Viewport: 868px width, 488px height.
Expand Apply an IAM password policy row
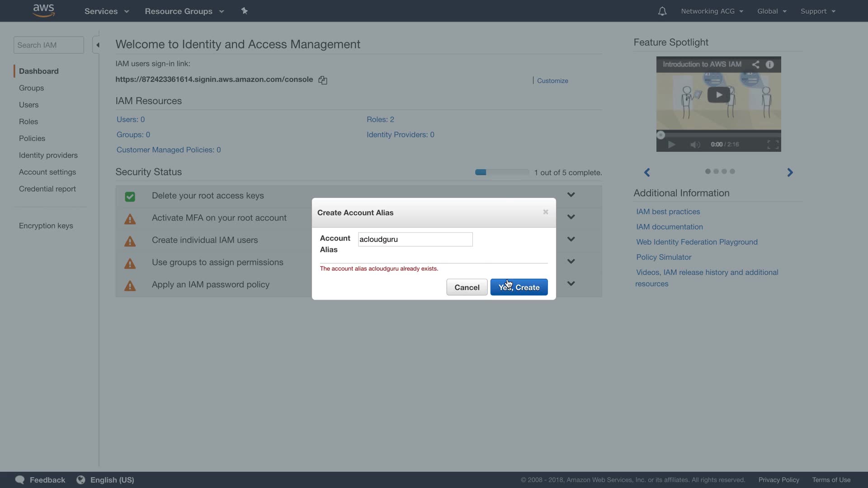(571, 284)
